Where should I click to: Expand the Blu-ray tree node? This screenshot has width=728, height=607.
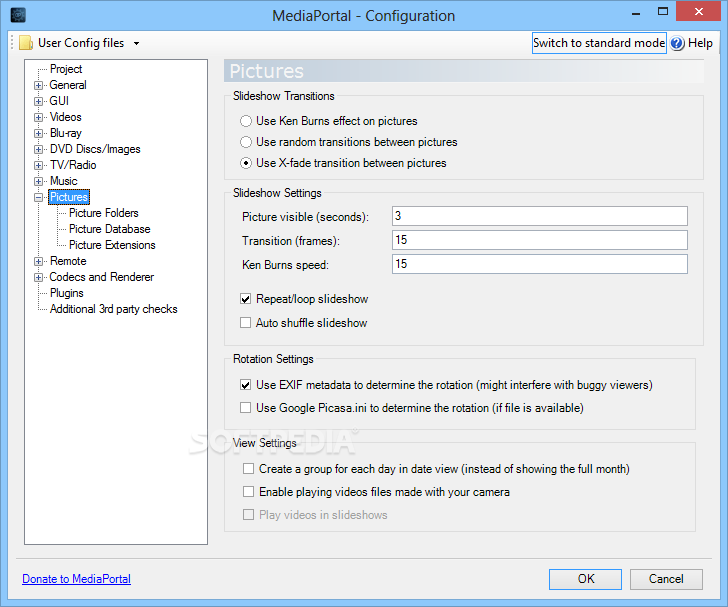pos(39,133)
